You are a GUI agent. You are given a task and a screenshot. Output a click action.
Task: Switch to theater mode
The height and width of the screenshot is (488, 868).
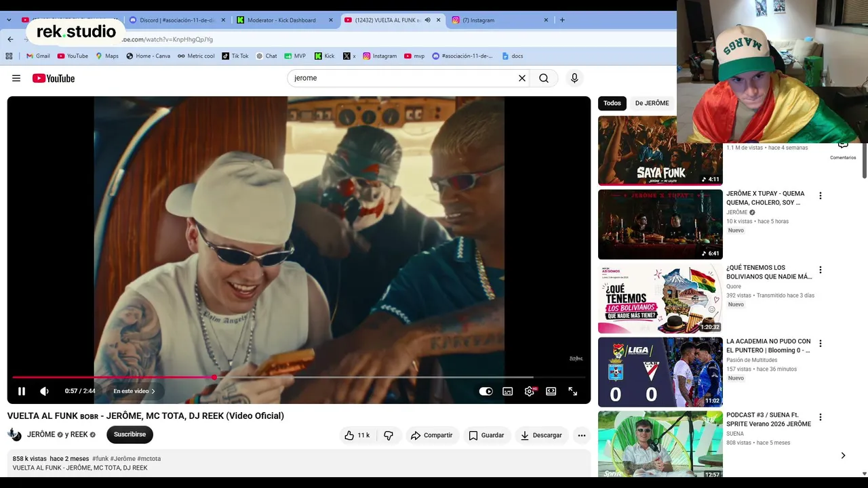point(551,391)
